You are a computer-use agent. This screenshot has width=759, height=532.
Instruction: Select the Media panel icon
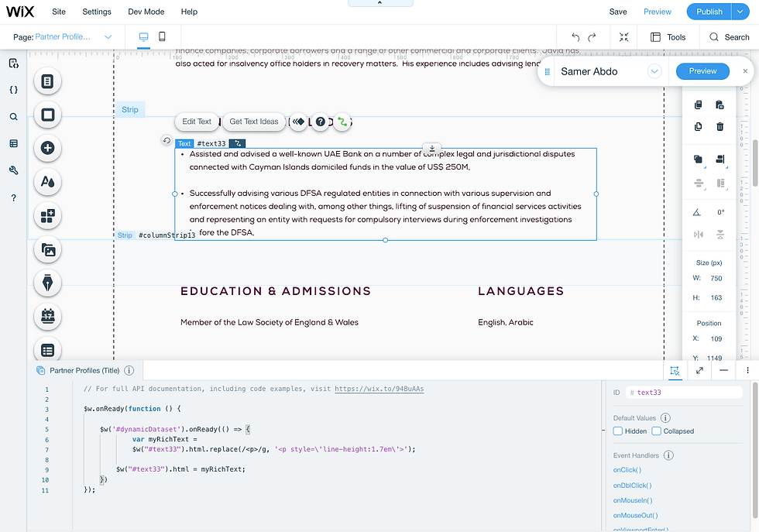[47, 250]
